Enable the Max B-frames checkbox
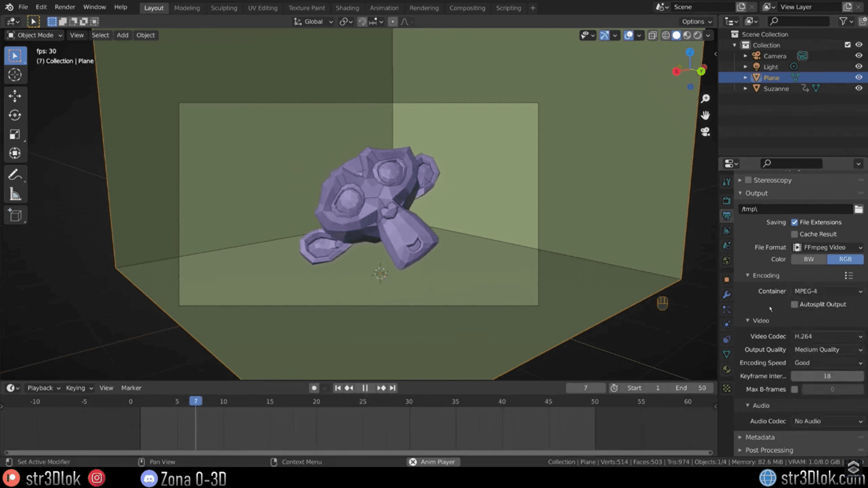 pos(794,389)
